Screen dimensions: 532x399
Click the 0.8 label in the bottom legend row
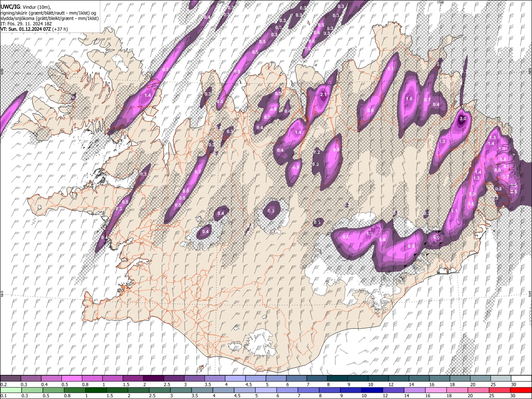(x=67, y=396)
